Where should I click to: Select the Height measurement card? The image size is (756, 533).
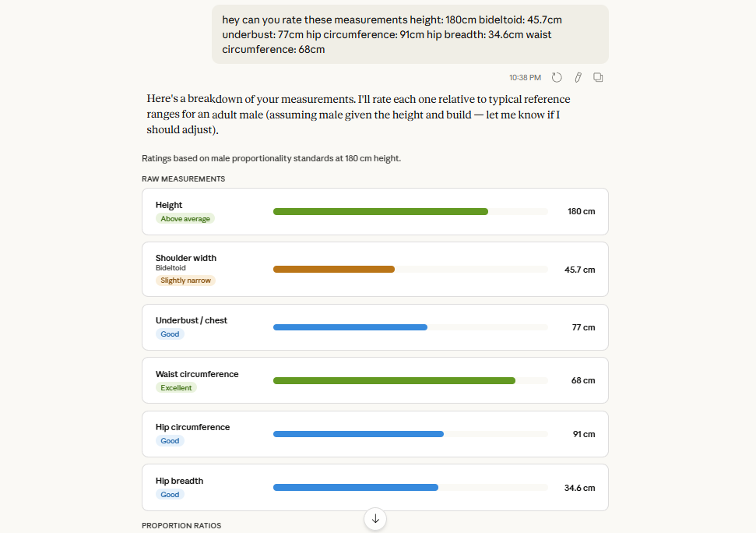click(374, 211)
